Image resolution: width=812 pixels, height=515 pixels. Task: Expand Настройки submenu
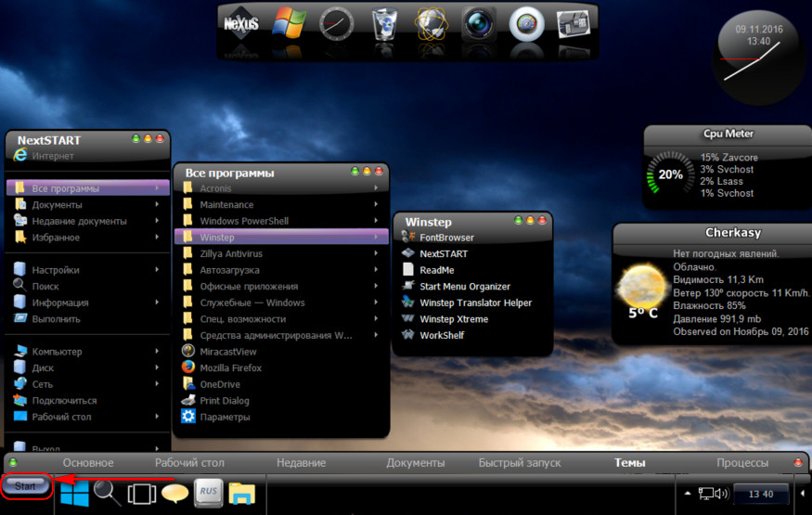tap(157, 270)
